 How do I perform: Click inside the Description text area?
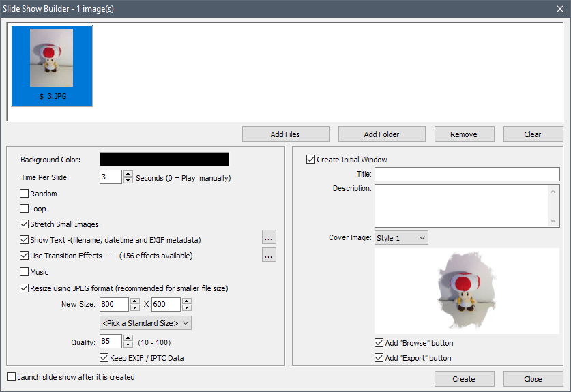pyautogui.click(x=462, y=206)
